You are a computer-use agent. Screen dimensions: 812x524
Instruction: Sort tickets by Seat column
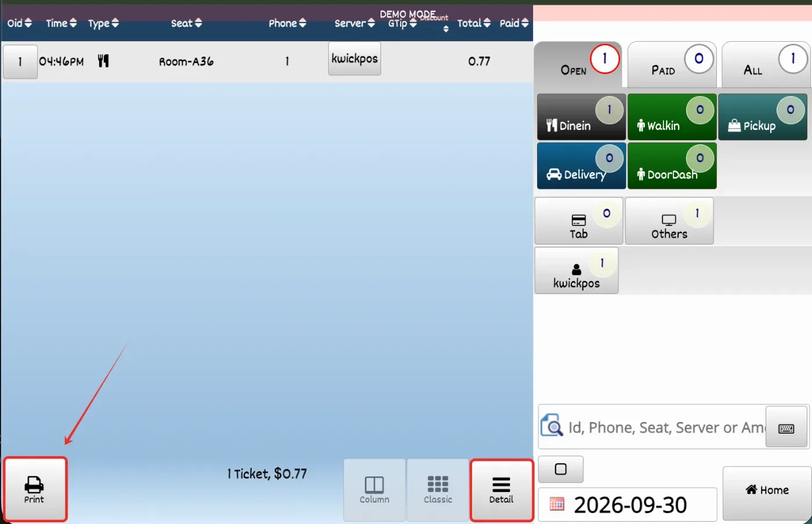click(x=187, y=23)
